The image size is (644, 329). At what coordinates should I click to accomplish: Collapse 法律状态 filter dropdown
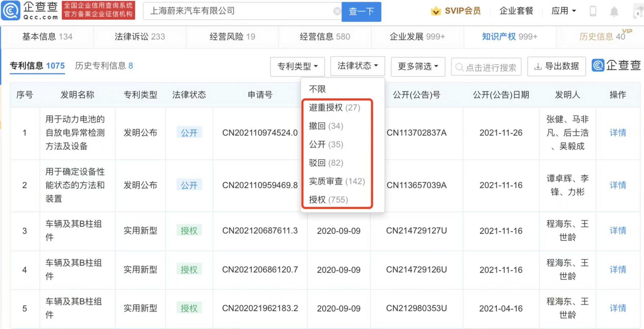358,66
